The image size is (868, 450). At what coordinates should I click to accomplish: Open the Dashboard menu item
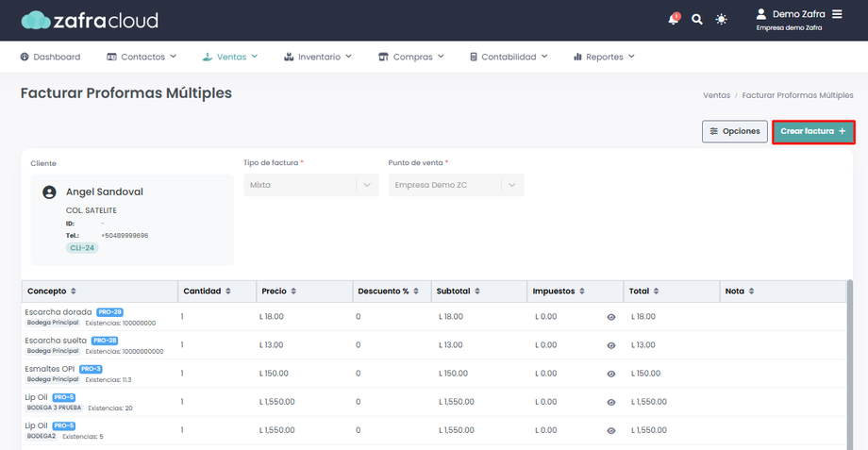tap(50, 57)
